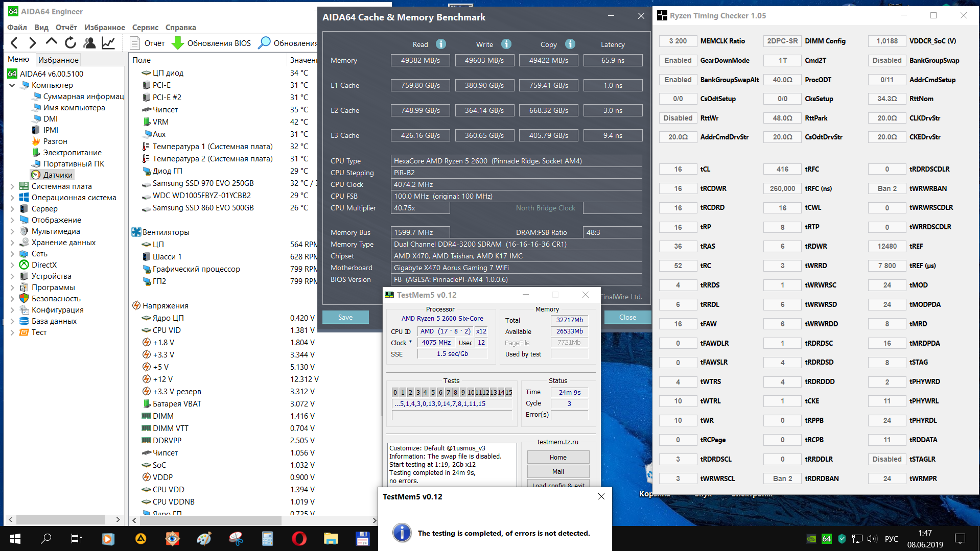
Task: Click the AIDA64 Back navigation arrow
Action: point(14,43)
